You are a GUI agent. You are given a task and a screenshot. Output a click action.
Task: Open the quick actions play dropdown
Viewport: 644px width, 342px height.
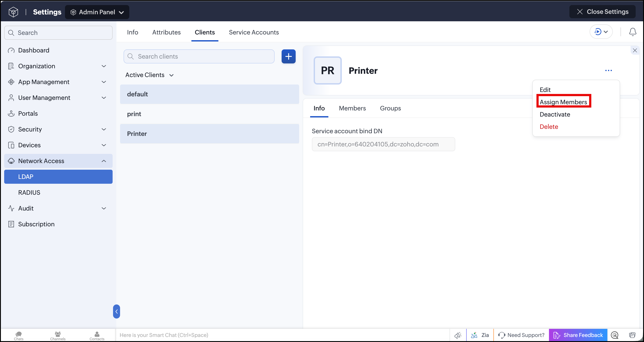(x=601, y=32)
